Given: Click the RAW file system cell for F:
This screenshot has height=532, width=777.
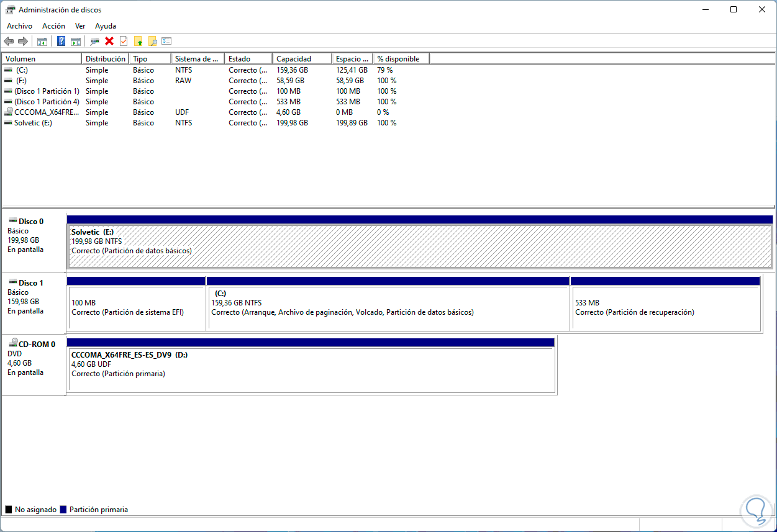Looking at the screenshot, I should [183, 81].
